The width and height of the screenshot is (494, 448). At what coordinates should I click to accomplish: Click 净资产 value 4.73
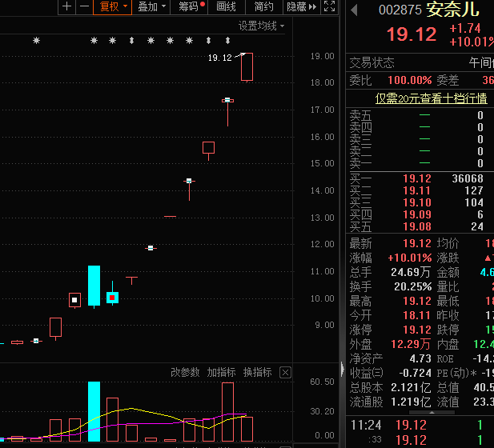420,358
